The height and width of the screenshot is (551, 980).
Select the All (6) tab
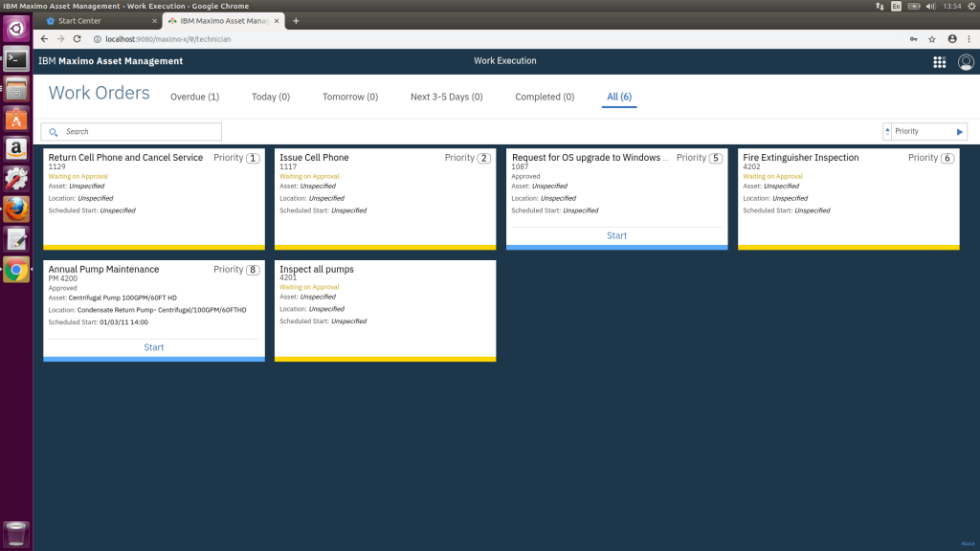point(619,97)
